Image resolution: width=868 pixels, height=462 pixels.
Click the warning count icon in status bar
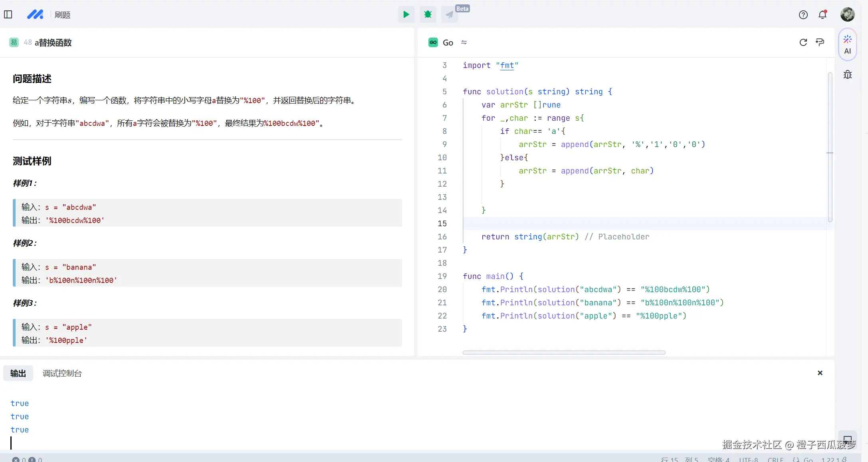32,460
